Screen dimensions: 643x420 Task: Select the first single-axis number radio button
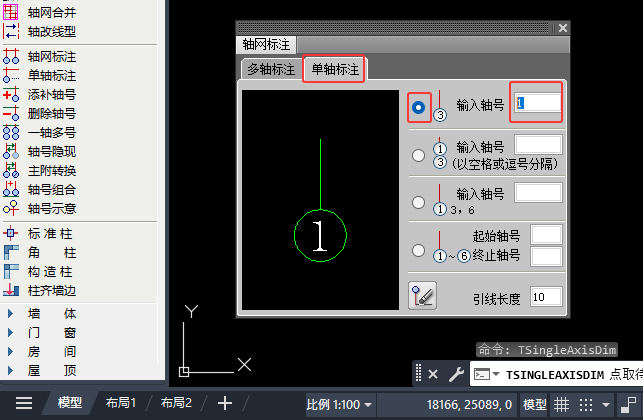(419, 107)
